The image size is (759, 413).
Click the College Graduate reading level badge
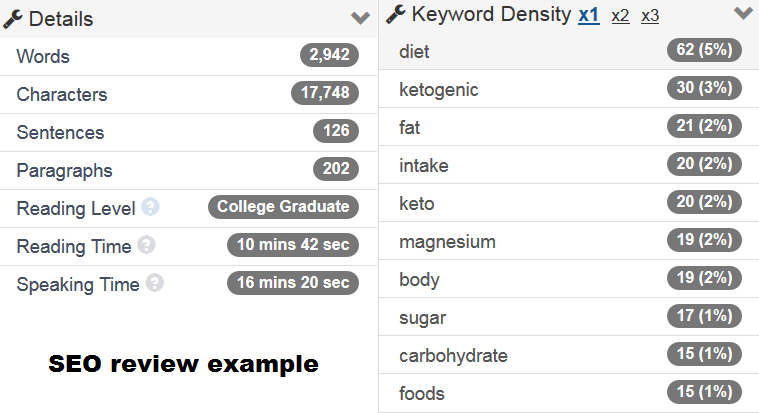pos(283,208)
